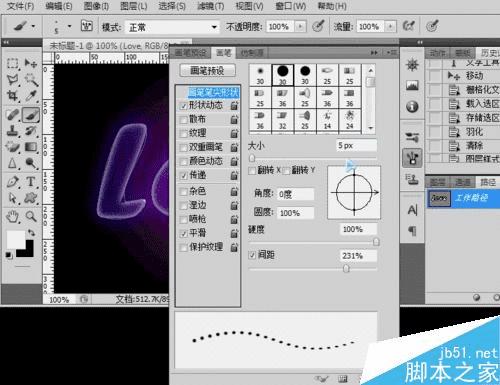500x385 pixels.
Task: Open the Window menu
Action: [290, 6]
